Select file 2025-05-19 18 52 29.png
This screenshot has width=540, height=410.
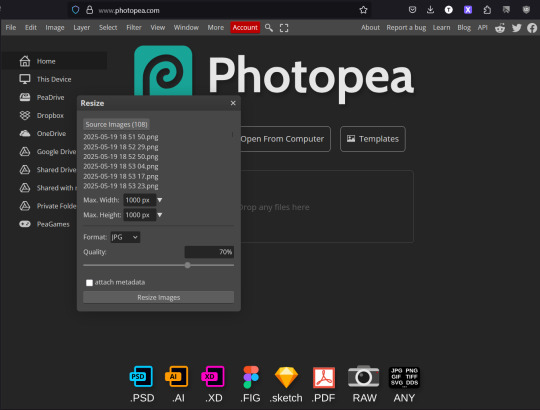click(121, 147)
